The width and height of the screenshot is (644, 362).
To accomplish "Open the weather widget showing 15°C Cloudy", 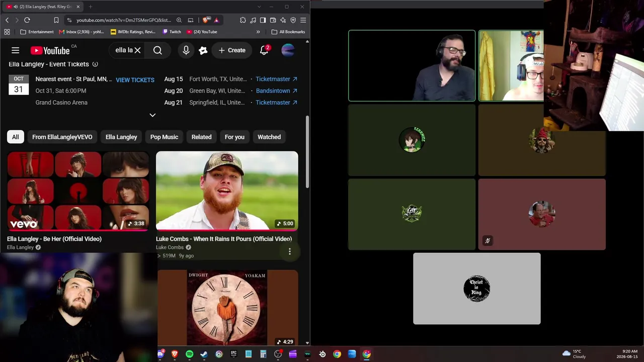I will 574,354.
